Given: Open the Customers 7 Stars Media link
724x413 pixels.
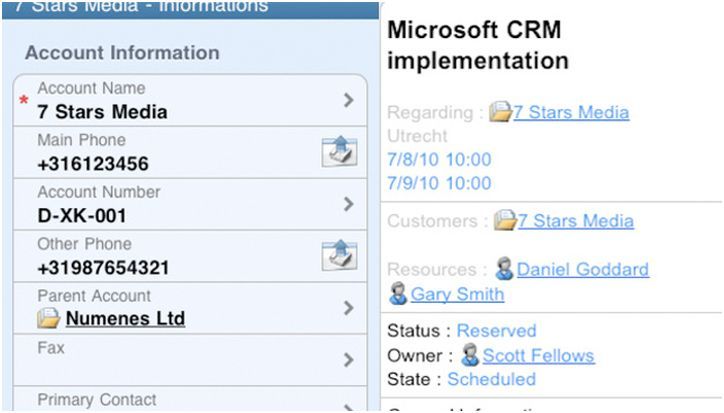Looking at the screenshot, I should [x=575, y=221].
